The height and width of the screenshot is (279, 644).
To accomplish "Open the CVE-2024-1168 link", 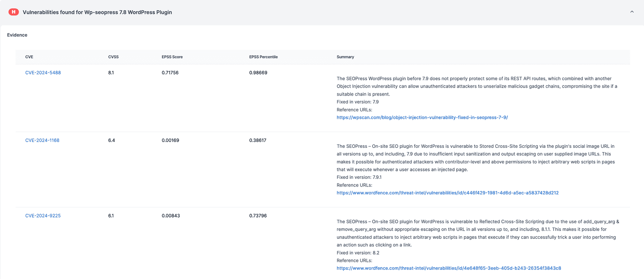I will click(x=42, y=140).
